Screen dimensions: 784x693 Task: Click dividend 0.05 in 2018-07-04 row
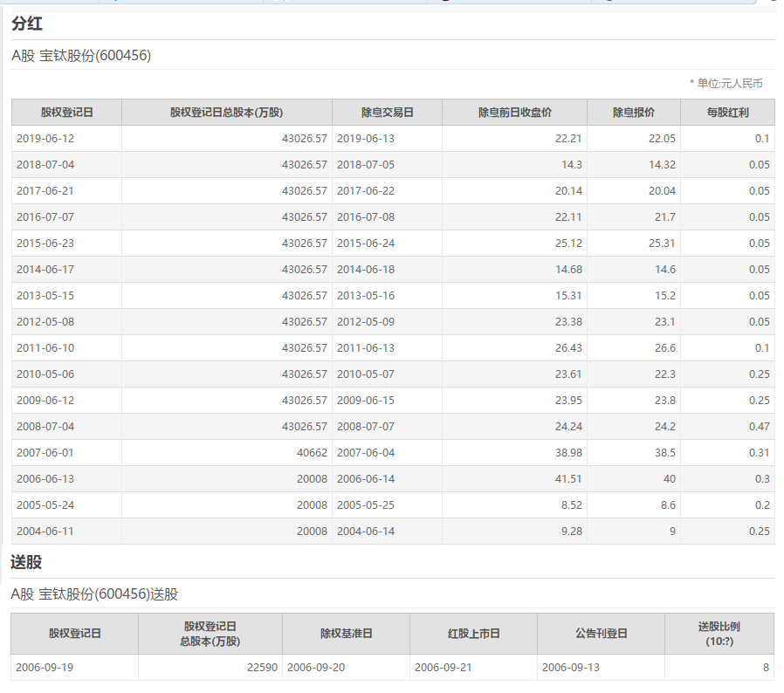(759, 164)
